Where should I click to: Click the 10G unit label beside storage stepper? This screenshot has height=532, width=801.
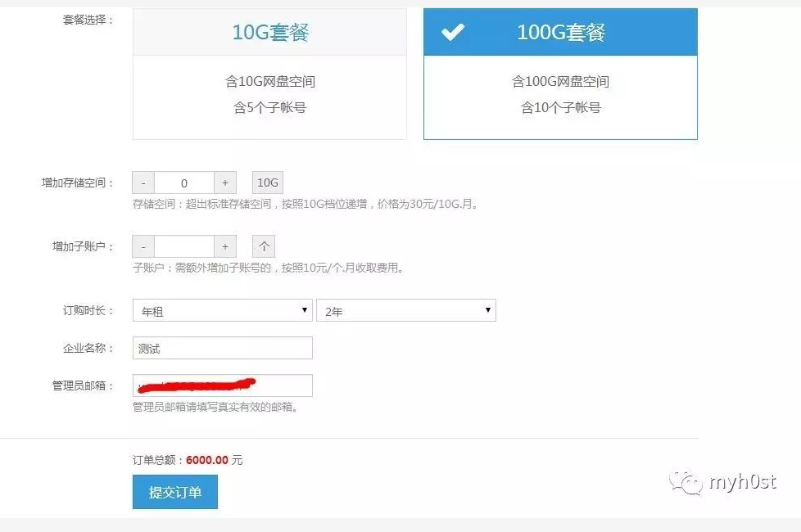[x=267, y=182]
